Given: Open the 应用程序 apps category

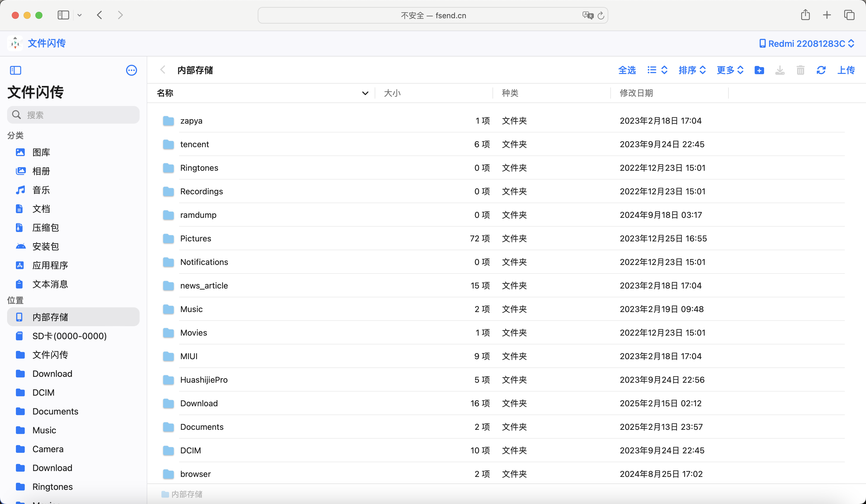Looking at the screenshot, I should tap(73, 265).
